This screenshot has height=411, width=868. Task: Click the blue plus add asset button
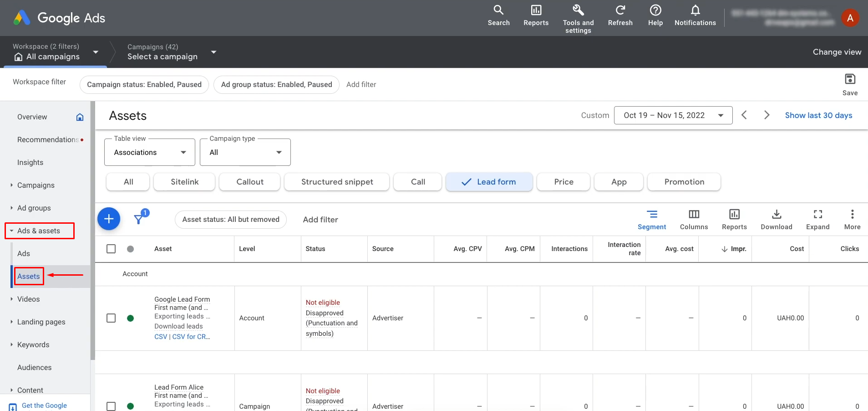click(x=109, y=219)
